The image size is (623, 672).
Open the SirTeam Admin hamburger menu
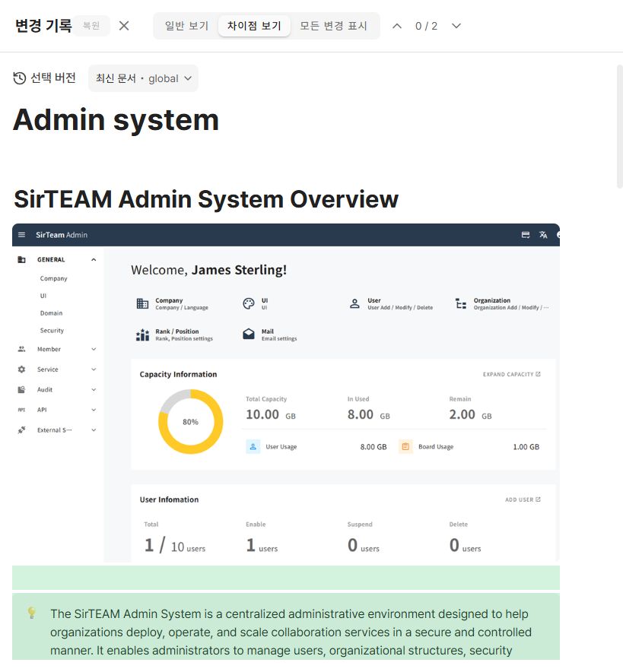pos(22,235)
